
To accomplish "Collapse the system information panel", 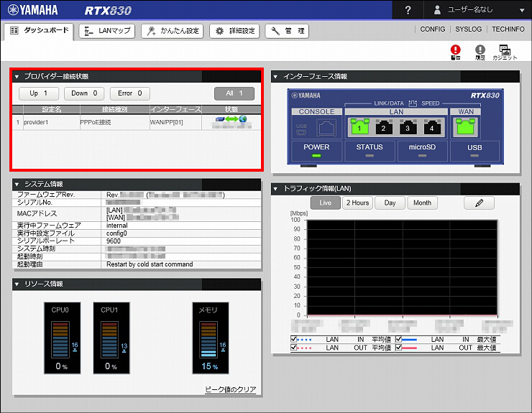I will [17, 184].
